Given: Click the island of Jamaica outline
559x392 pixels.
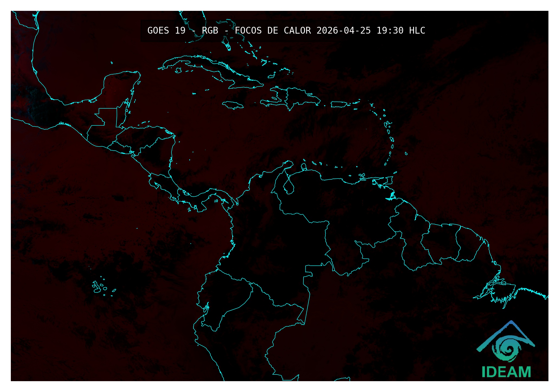Looking at the screenshot, I should pos(233,105).
